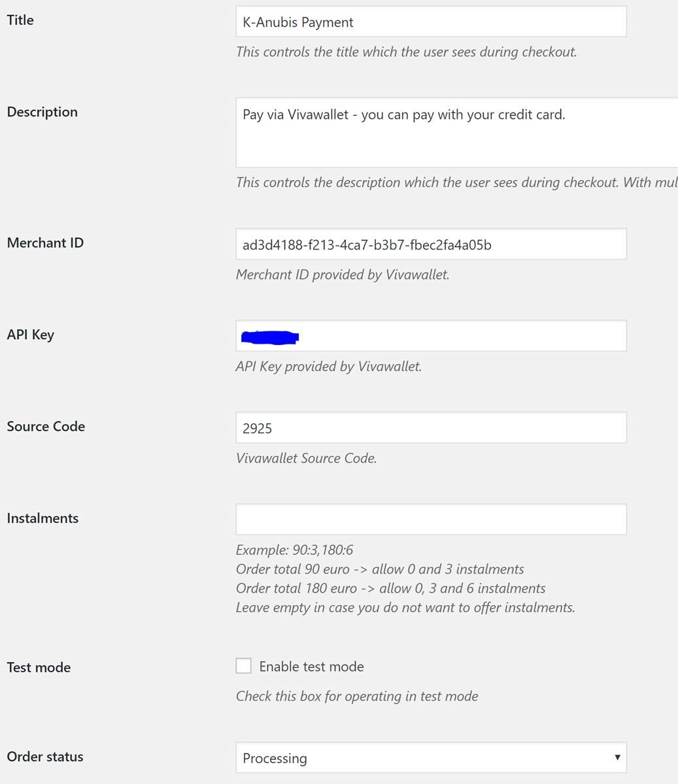This screenshot has width=678, height=784.
Task: Click the empty Instalments input field
Action: click(x=431, y=519)
